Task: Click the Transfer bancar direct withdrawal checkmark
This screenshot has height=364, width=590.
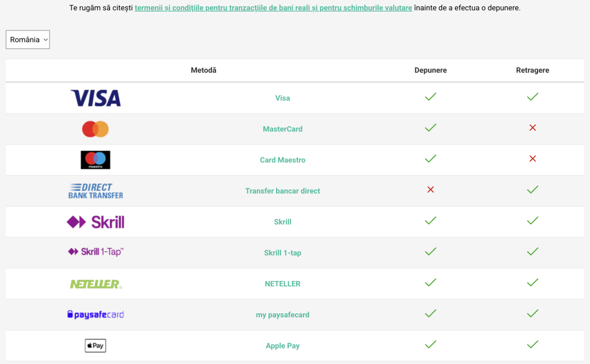Action: (x=532, y=190)
